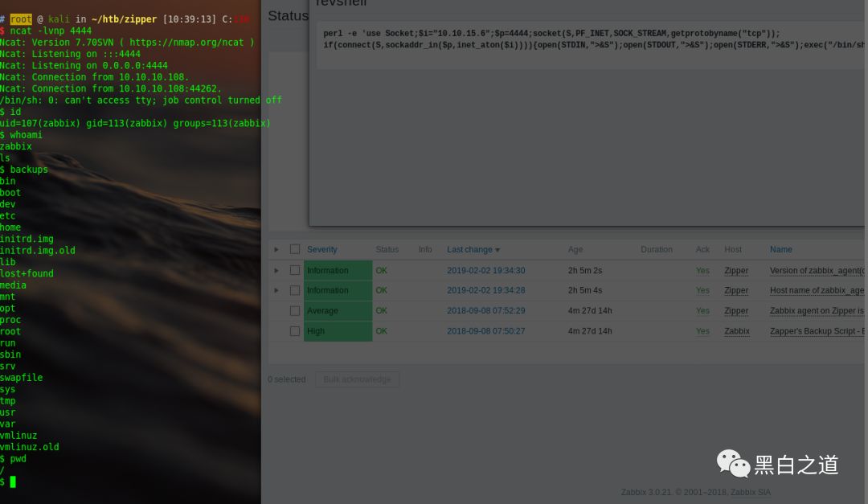The image size is (868, 504).
Task: Click the '2h 5m 2s' age cell
Action: (x=584, y=270)
